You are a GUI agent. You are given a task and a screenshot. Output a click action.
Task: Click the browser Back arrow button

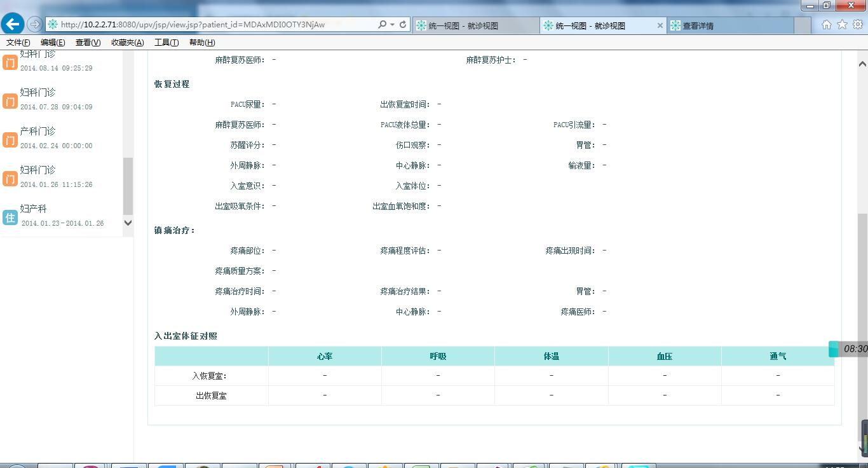pyautogui.click(x=13, y=24)
